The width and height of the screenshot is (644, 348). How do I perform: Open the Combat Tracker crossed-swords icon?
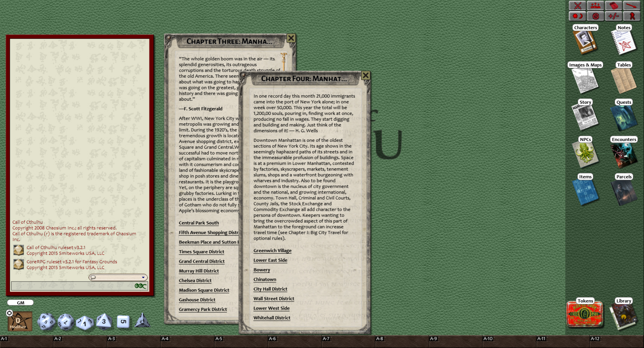[x=578, y=6]
